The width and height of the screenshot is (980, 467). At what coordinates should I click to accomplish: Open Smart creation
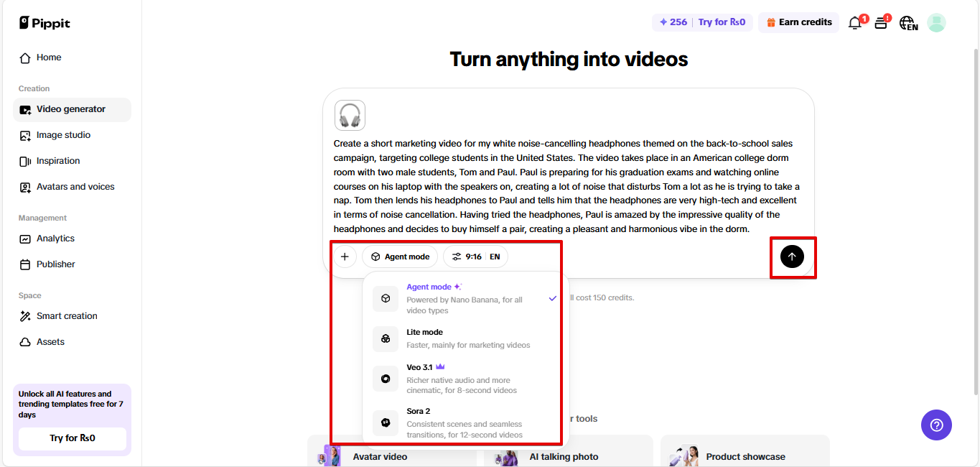pyautogui.click(x=72, y=316)
